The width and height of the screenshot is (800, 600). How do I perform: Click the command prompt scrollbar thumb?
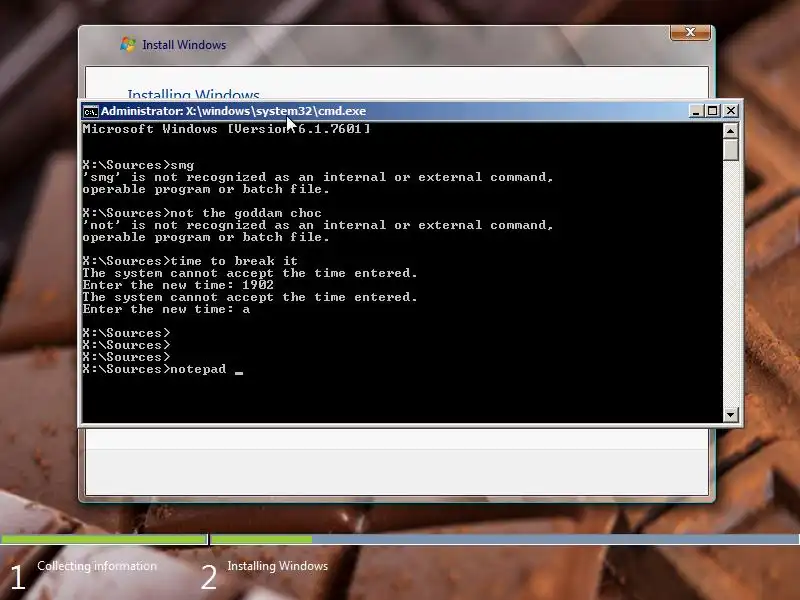click(731, 150)
